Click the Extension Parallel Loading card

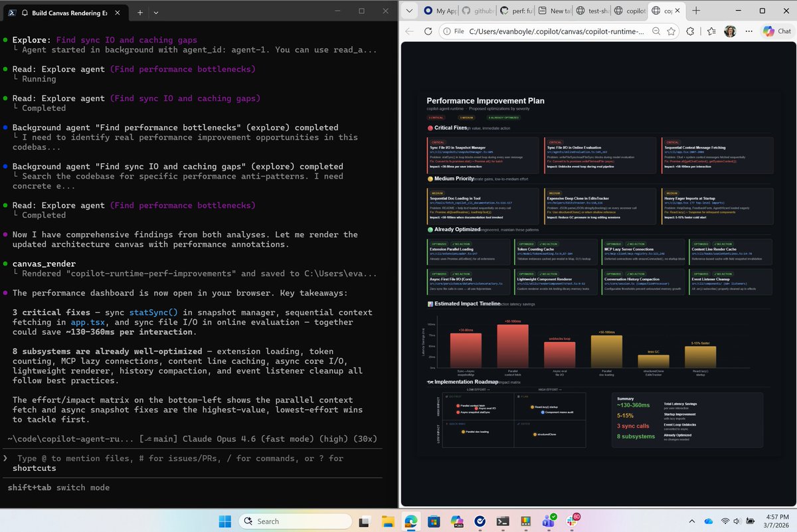(x=469, y=252)
